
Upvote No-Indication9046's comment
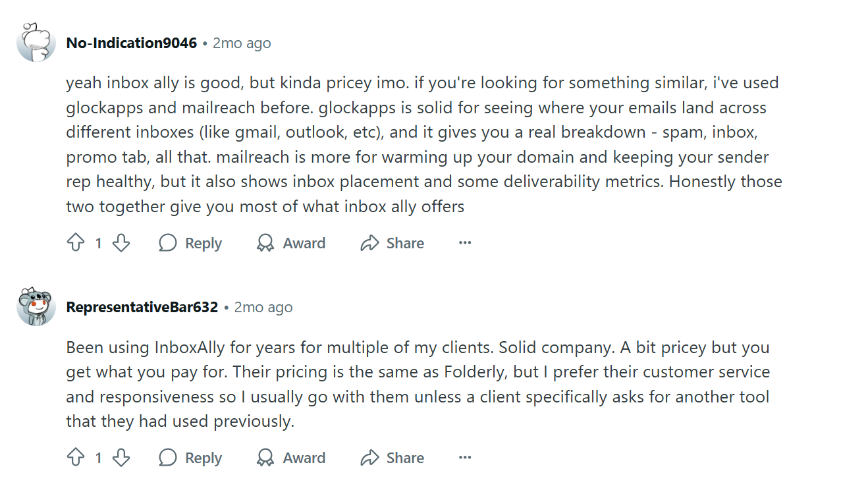coord(76,243)
